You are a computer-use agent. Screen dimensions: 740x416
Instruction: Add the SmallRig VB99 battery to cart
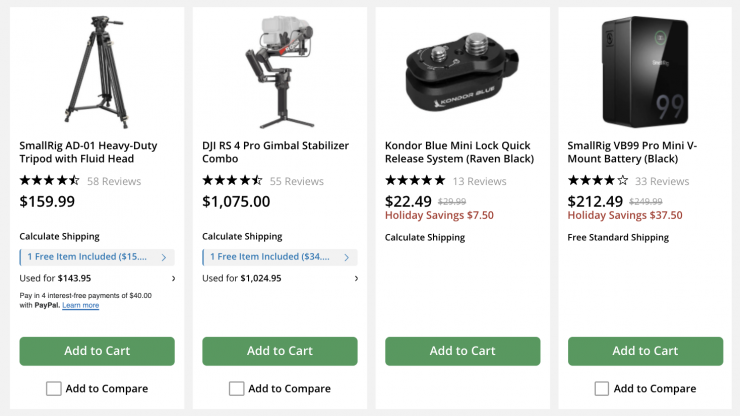click(x=645, y=351)
